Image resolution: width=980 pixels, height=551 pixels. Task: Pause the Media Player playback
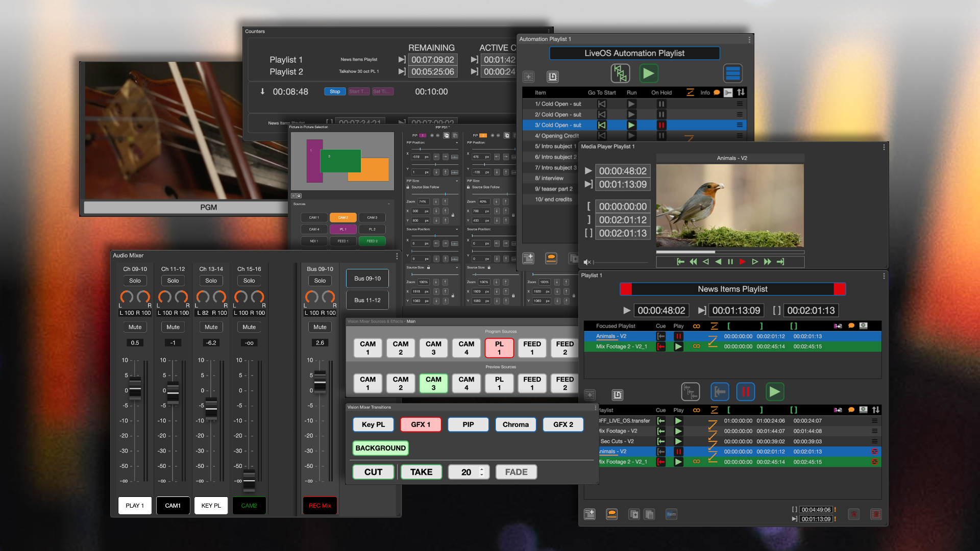(730, 262)
